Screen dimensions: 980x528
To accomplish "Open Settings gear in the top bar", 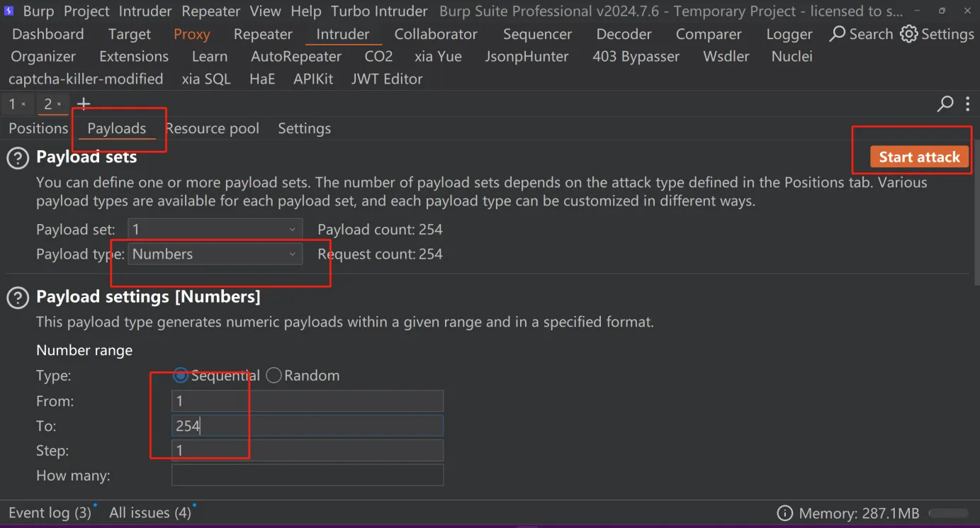I will pyautogui.click(x=909, y=34).
